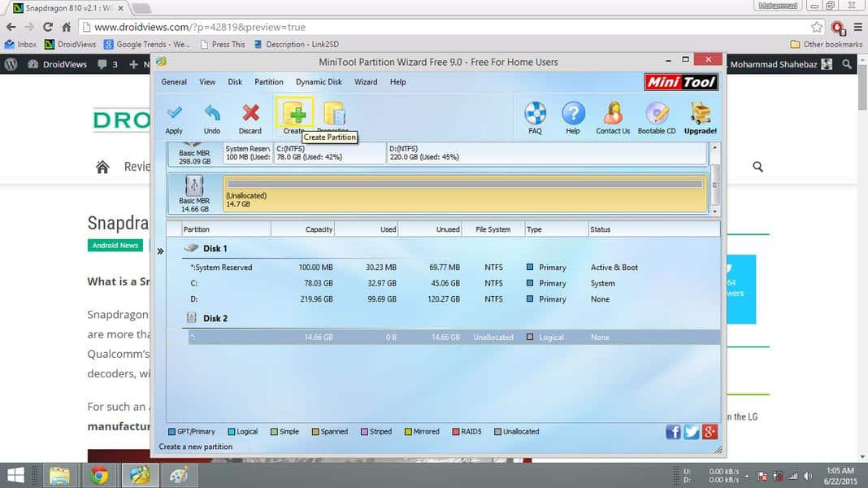Screen dimensions: 868x488
Task: Click the Disk 1 hard drive icon
Action: point(191,248)
